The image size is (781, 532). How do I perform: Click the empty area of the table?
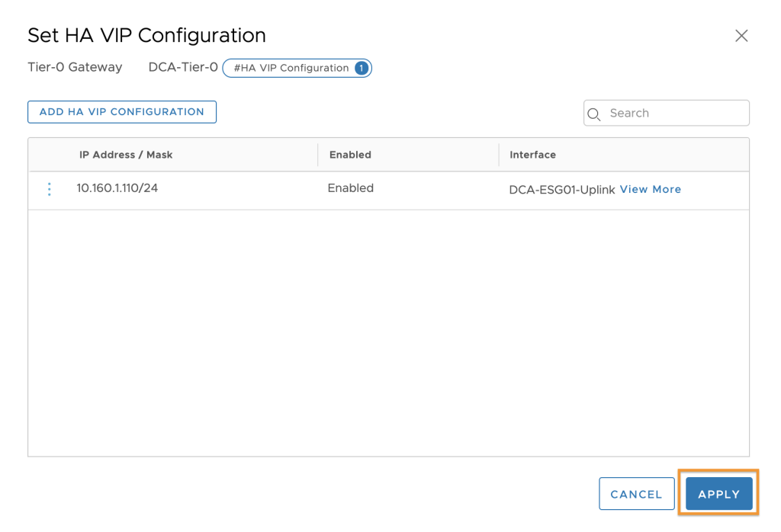coord(388,332)
